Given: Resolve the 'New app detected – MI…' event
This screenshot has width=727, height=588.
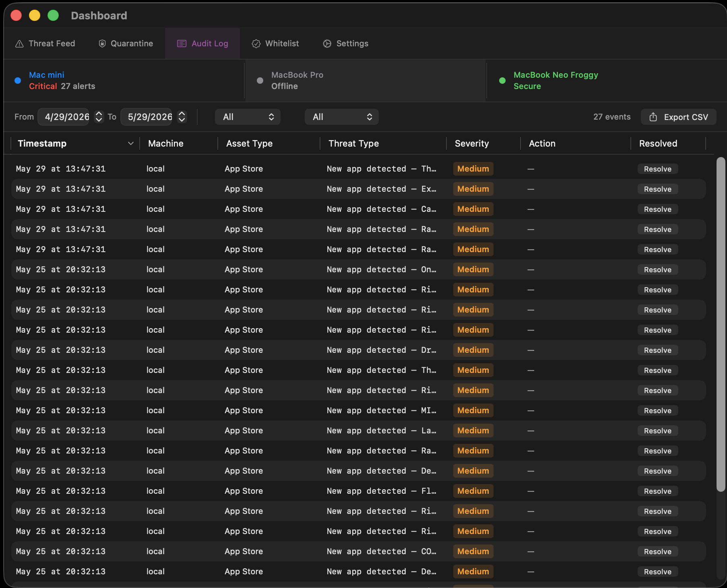Looking at the screenshot, I should 658,410.
